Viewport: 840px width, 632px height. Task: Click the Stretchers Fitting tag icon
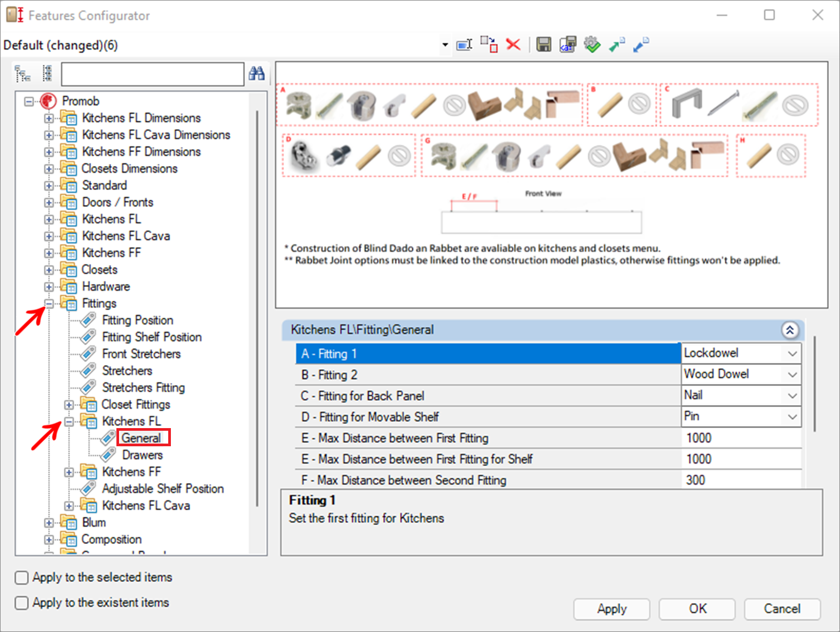(88, 388)
